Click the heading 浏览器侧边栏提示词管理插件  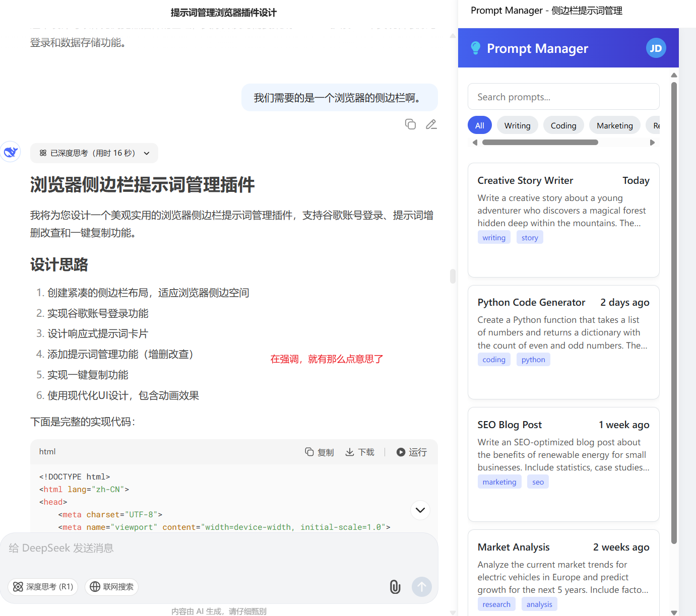click(143, 185)
